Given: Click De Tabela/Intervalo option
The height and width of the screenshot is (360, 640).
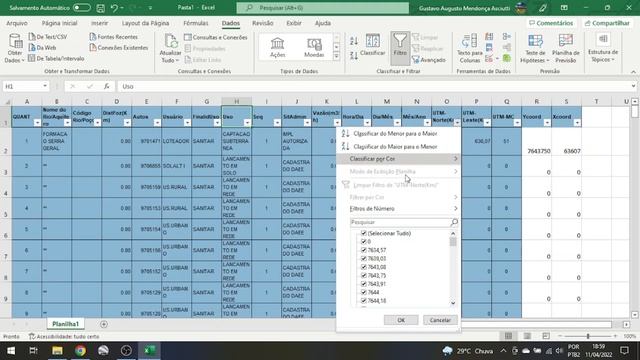Looking at the screenshot, I should click(x=56, y=59).
